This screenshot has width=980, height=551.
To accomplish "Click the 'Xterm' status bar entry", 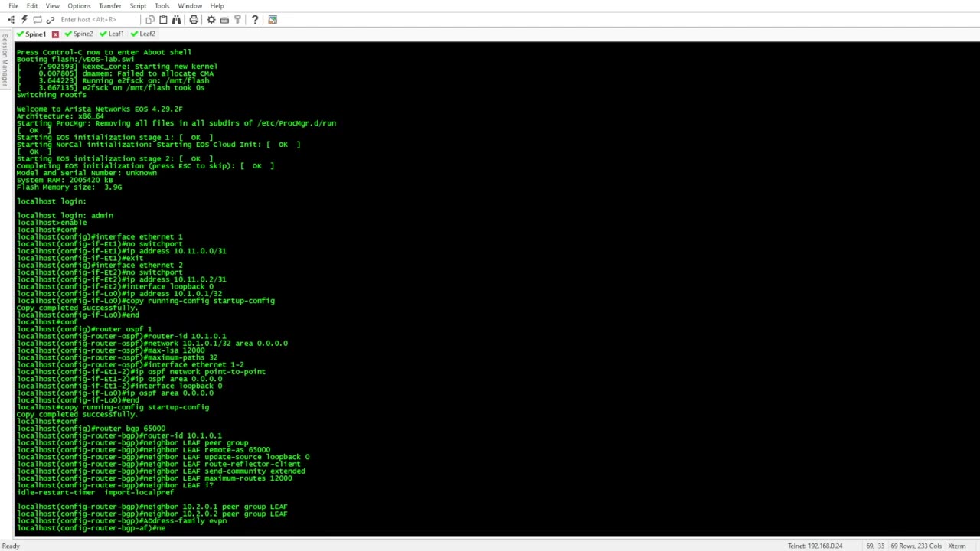I will (957, 546).
